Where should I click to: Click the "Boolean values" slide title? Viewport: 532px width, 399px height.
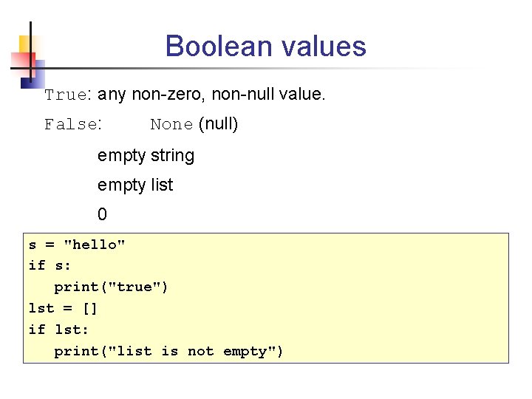point(266,46)
